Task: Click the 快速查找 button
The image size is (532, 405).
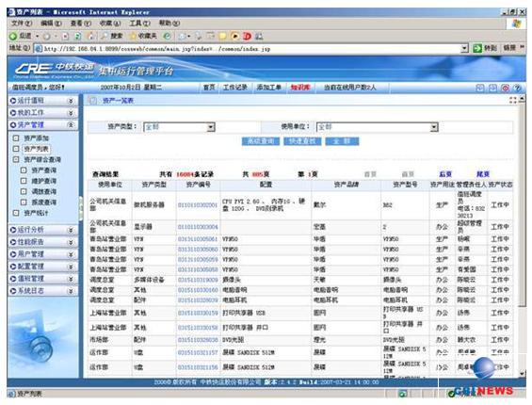Action: point(302,141)
